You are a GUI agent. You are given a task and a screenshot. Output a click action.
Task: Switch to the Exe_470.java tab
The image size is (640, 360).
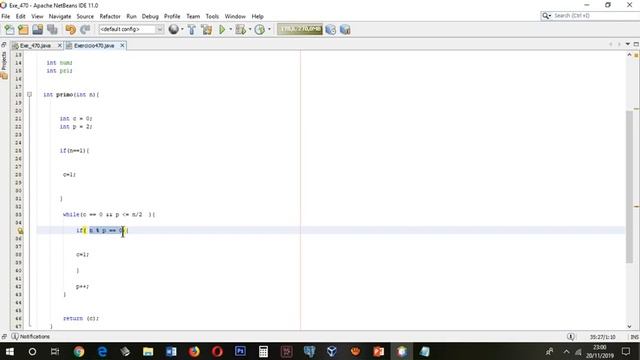pyautogui.click(x=35, y=46)
